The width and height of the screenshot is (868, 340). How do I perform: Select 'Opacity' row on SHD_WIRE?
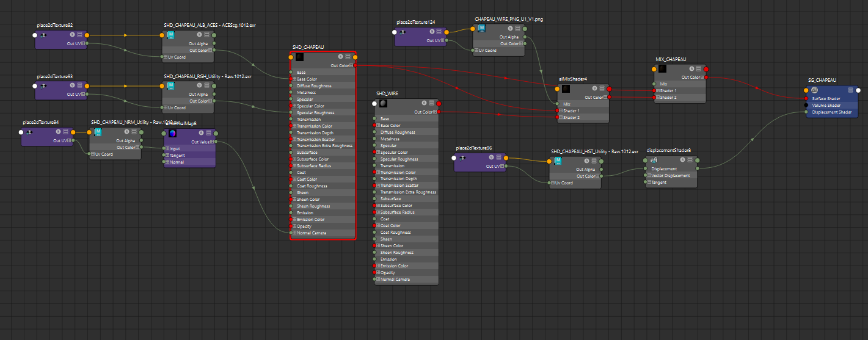click(x=406, y=273)
